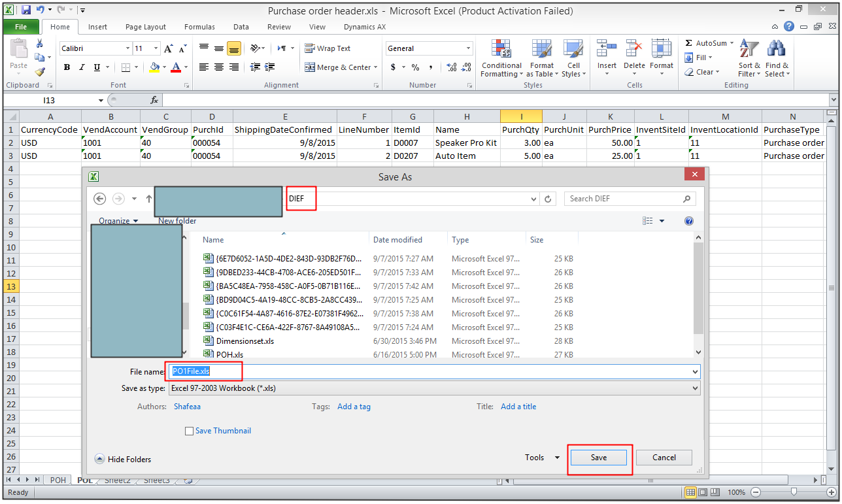The width and height of the screenshot is (842, 504).
Task: Click Hide Folders
Action: tap(123, 460)
